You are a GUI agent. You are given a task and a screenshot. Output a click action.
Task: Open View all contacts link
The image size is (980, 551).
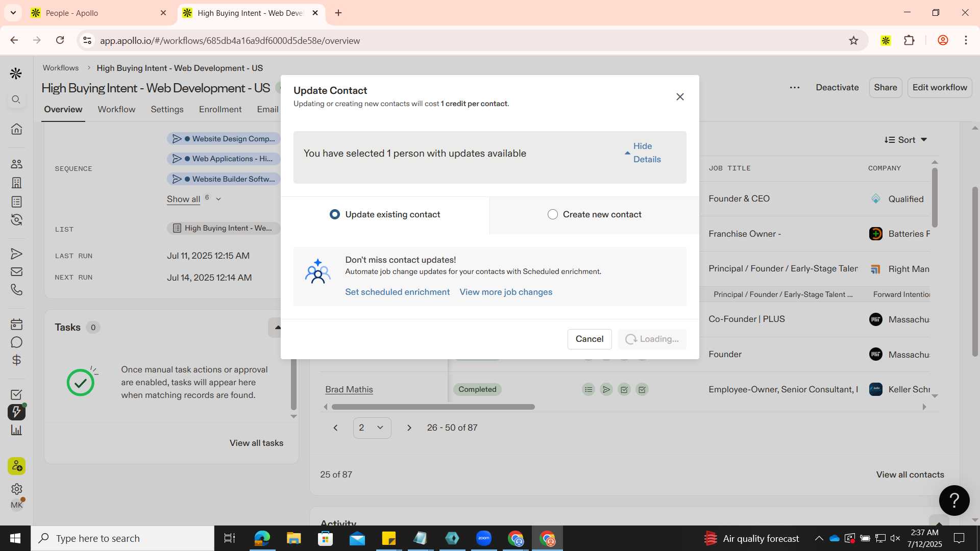910,475
